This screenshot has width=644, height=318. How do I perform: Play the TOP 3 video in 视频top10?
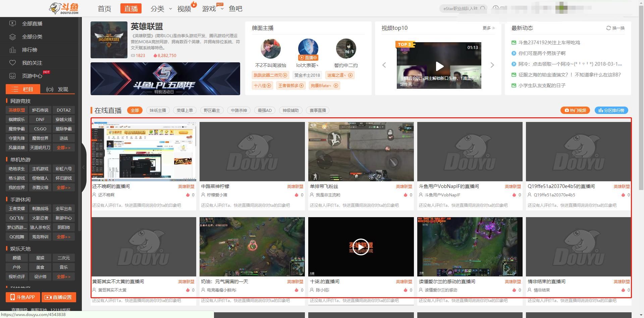coord(439,66)
